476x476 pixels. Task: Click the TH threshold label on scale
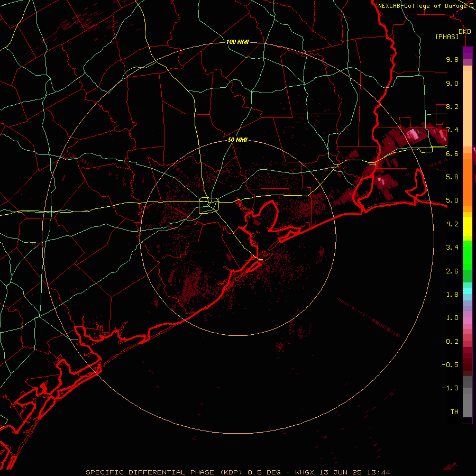tap(454, 412)
